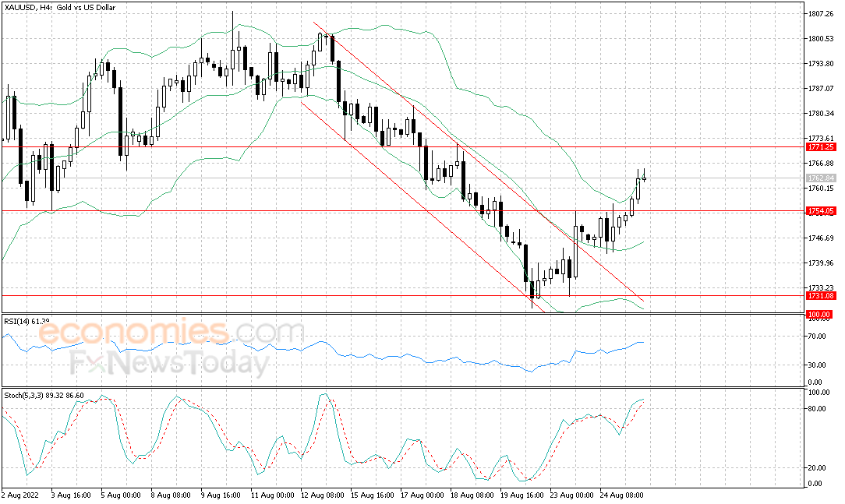
Task: Click the XAUUSD, H4 chart title
Action: click(59, 8)
